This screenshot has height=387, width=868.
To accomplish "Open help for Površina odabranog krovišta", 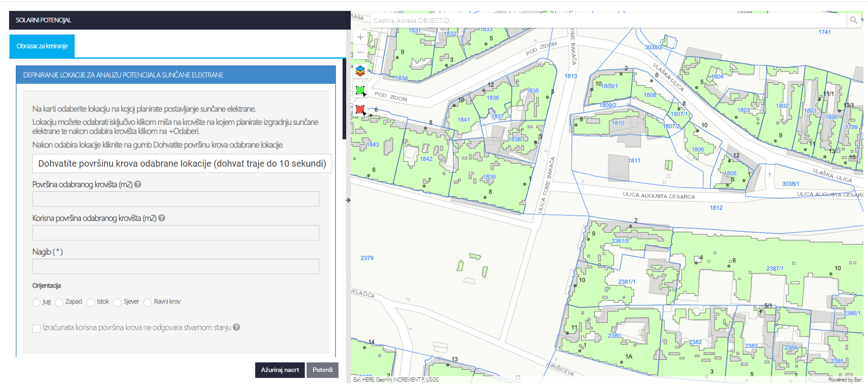I will pos(138,184).
